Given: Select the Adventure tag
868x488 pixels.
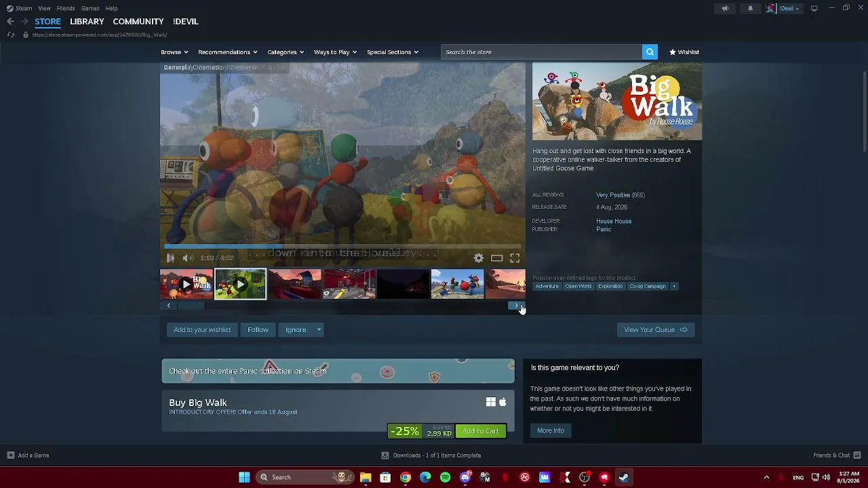Looking at the screenshot, I should (547, 286).
